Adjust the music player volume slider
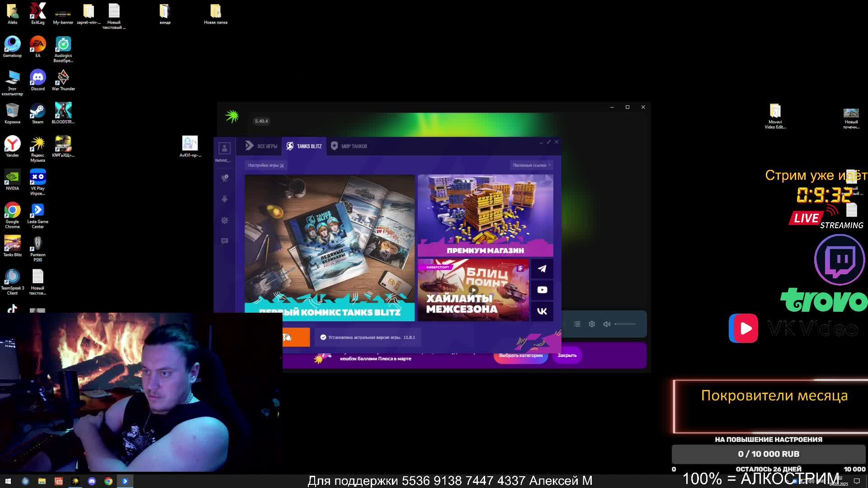The image size is (868, 488). tap(625, 324)
